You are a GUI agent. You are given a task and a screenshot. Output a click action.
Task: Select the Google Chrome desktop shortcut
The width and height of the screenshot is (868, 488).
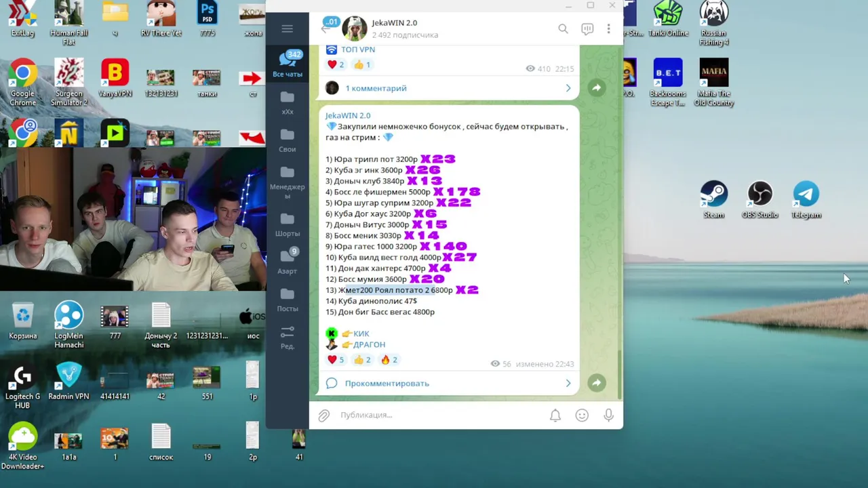click(x=22, y=82)
